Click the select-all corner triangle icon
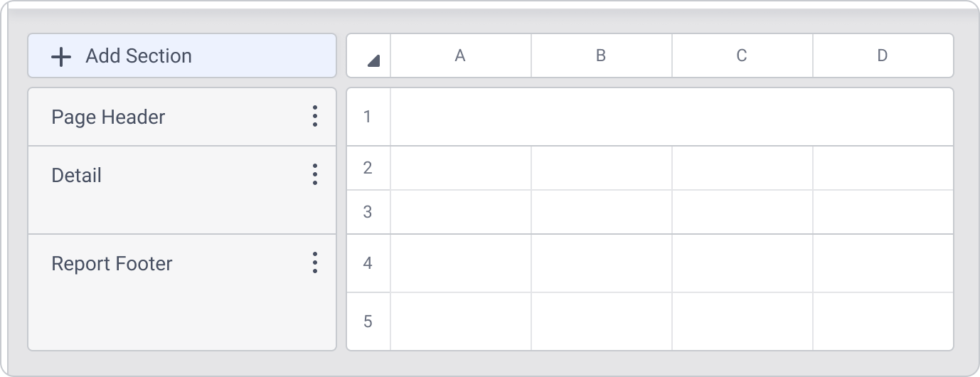980x377 pixels. pyautogui.click(x=373, y=61)
